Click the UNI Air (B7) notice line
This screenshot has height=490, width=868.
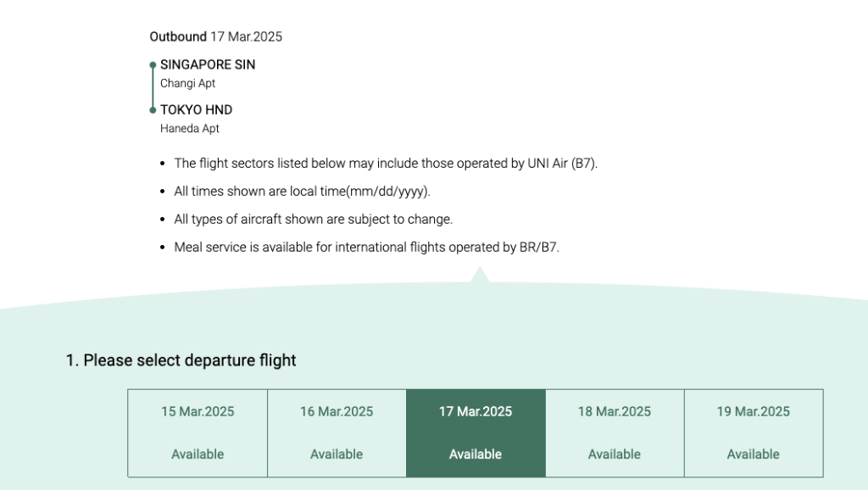point(386,164)
